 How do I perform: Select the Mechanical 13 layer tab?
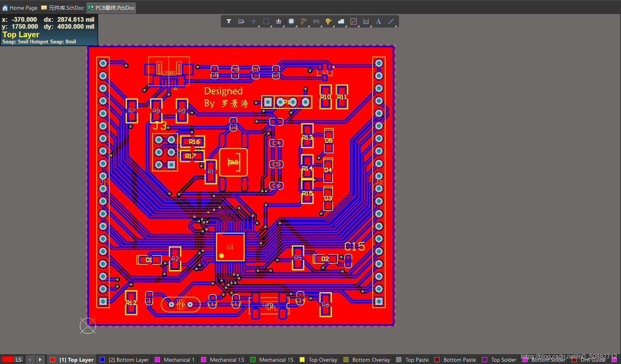[x=226, y=359]
